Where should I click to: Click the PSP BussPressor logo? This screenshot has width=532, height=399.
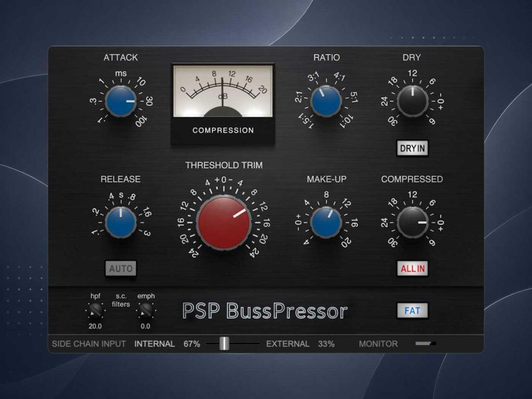pos(265,311)
